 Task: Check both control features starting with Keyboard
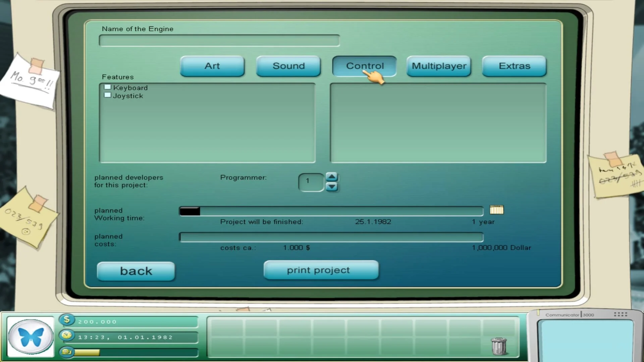click(x=108, y=86)
